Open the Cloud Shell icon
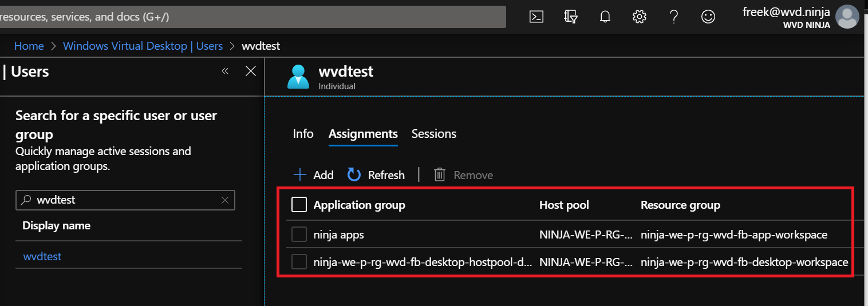This screenshot has height=306, width=868. point(536,17)
